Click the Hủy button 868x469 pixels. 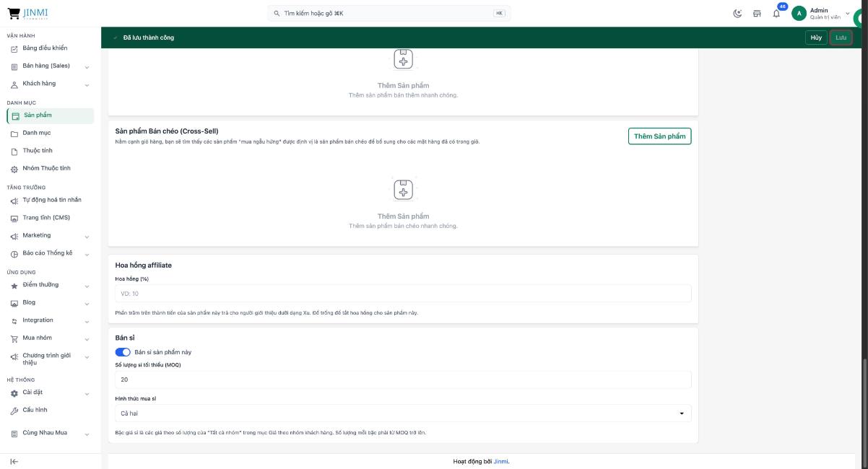pyautogui.click(x=816, y=38)
